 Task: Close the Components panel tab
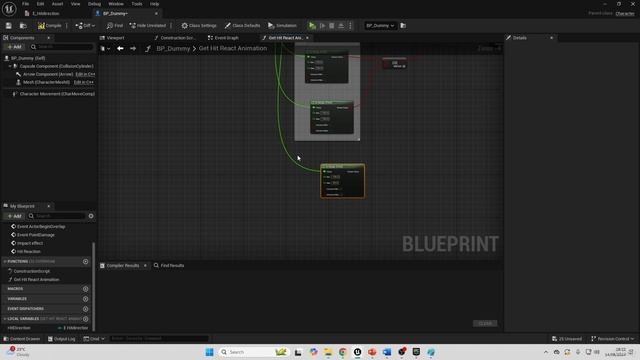pos(49,38)
